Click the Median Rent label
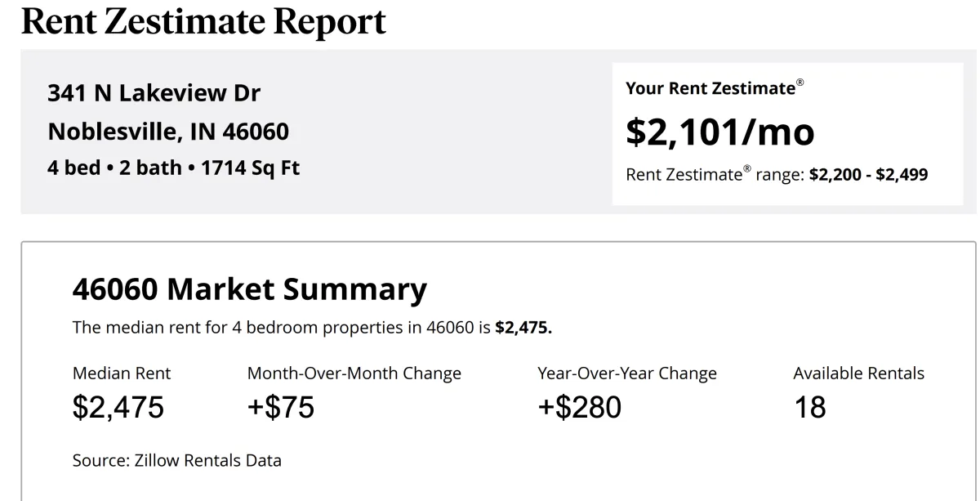Screen dimensions: 980x501 click(122, 374)
